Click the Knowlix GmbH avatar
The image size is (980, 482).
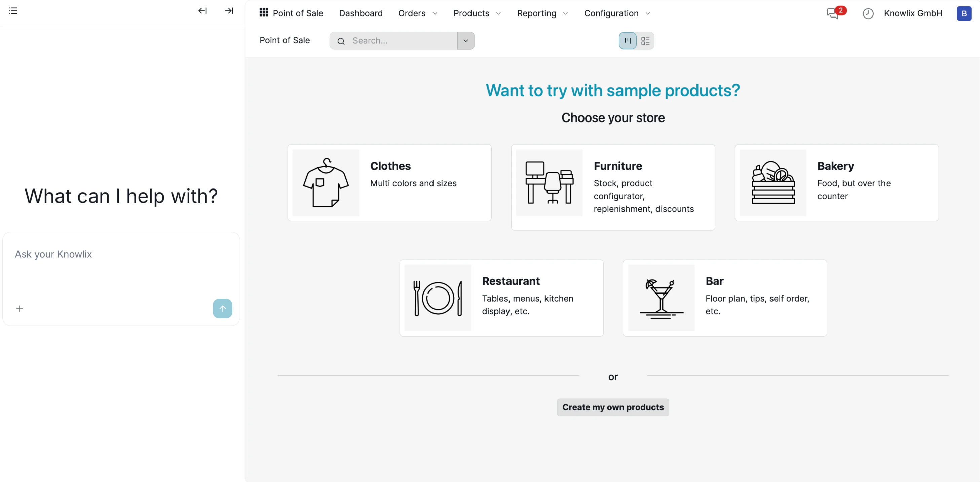click(964, 13)
